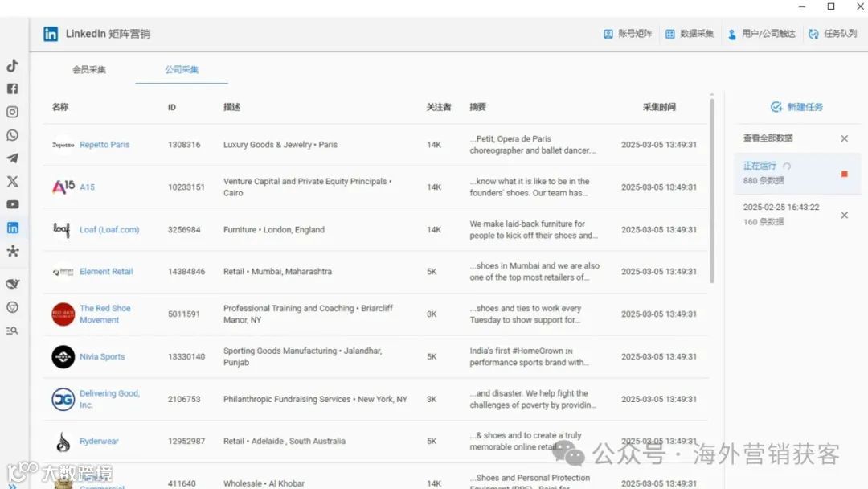This screenshot has height=489, width=868.
Task: Click the 新建任务 button
Action: pyautogui.click(x=797, y=107)
